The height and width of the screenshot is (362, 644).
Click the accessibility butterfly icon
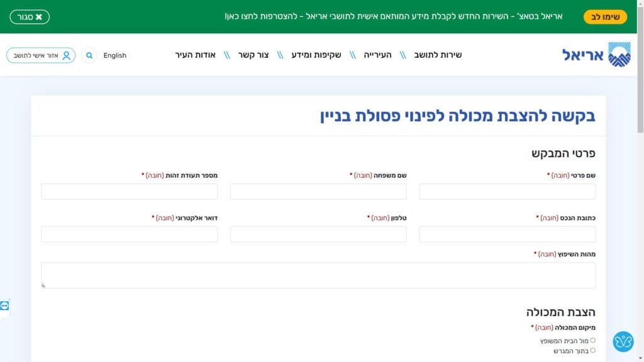623,341
